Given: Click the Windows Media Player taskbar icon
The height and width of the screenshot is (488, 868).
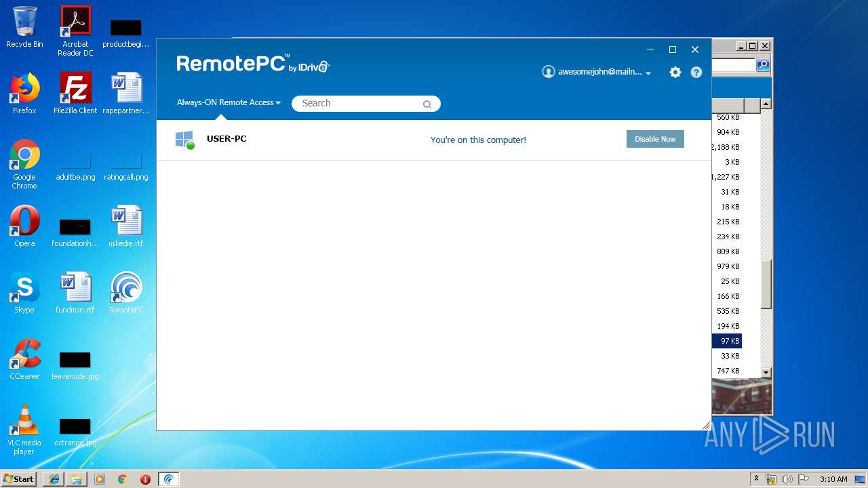Looking at the screenshot, I should tap(100, 479).
